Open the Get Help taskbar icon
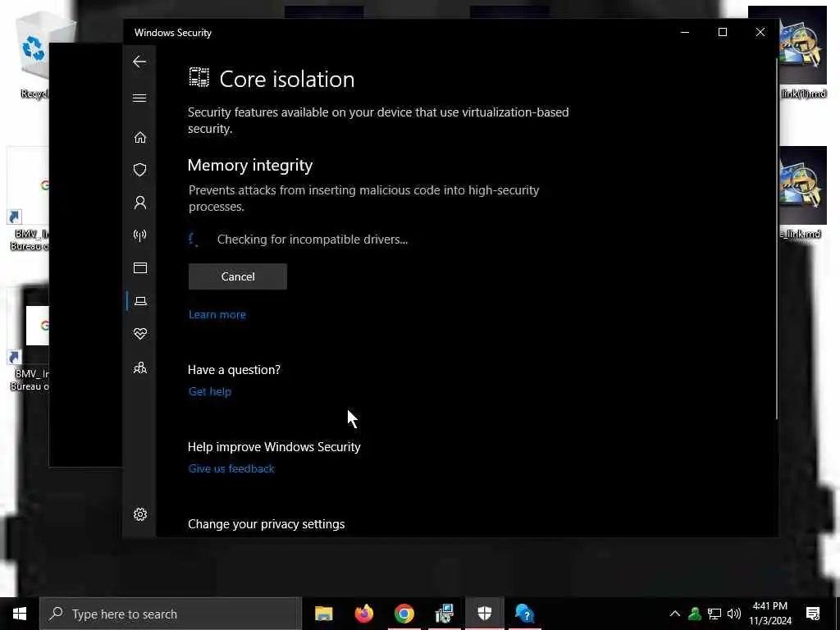This screenshot has width=840, height=630. click(x=524, y=614)
